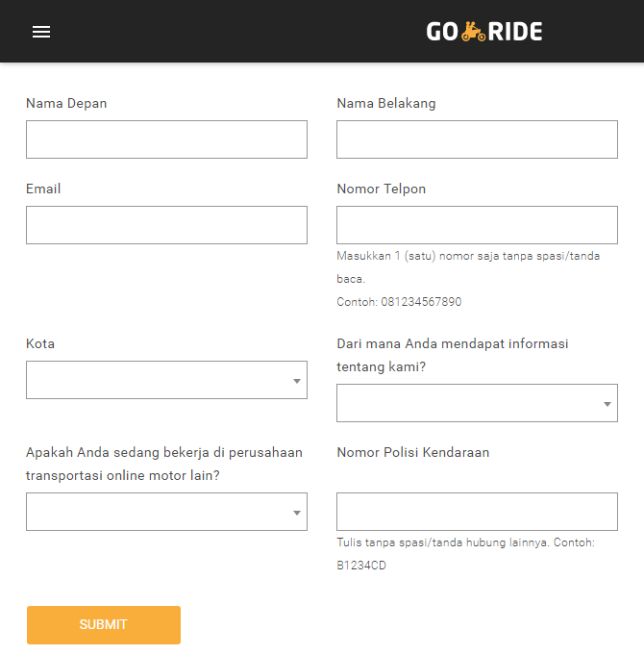Open the information source dropdown box
Screen dimensions: 644x655
(477, 403)
